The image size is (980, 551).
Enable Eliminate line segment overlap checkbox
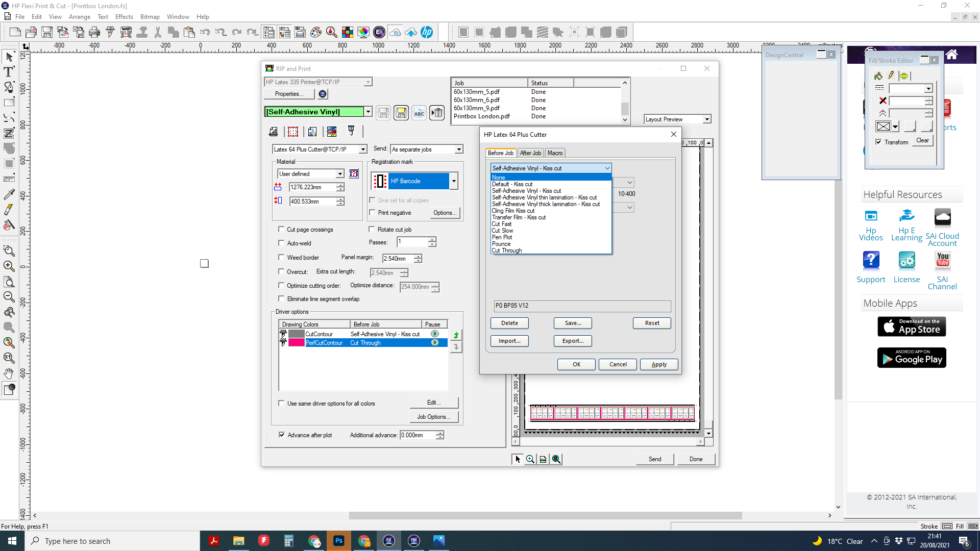281,299
